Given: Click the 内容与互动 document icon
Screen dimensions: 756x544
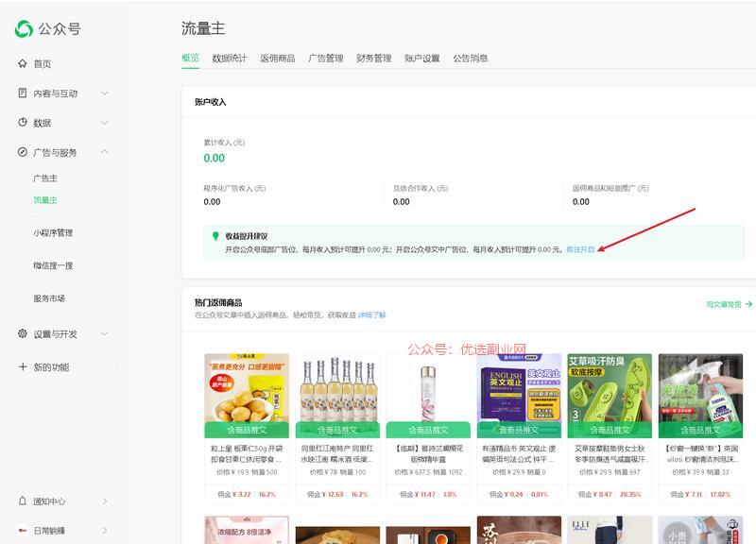Looking at the screenshot, I should tap(22, 93).
